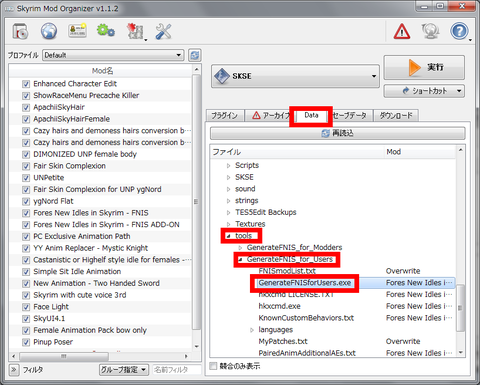
Task: Uncheck ShowRaceMenu Precache Killer mod
Action: click(x=26, y=96)
